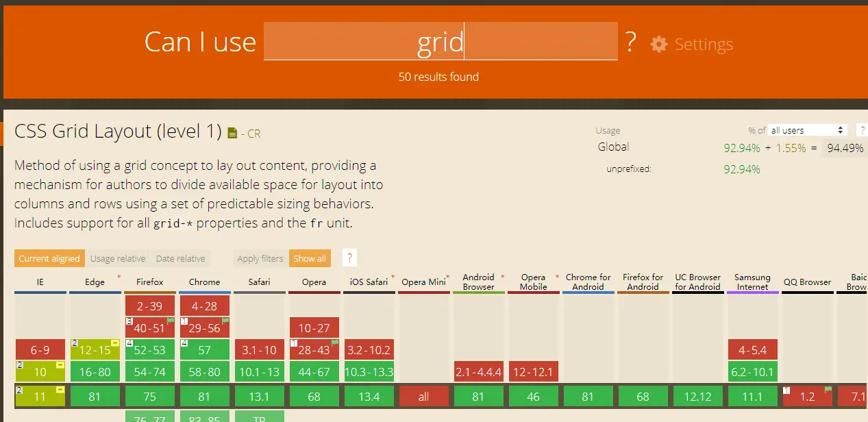
Task: Click the 94.49% total global usage value
Action: pos(845,147)
